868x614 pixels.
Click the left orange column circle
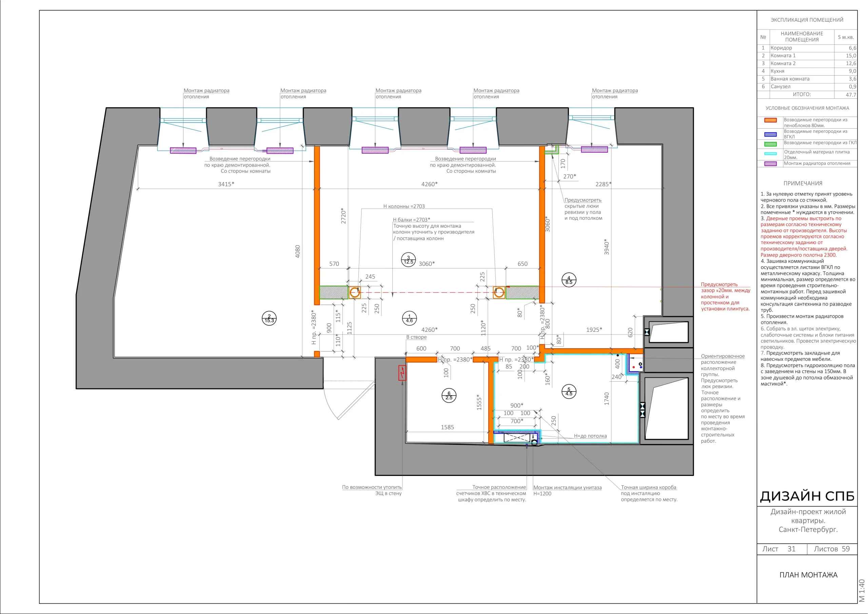[x=355, y=292]
